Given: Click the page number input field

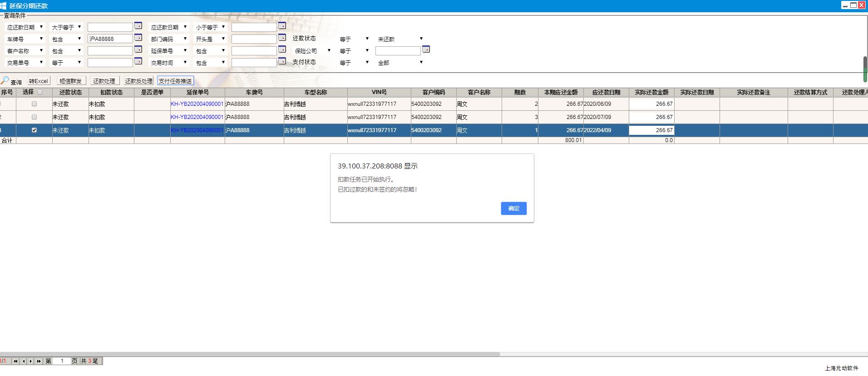Looking at the screenshot, I should pyautogui.click(x=62, y=361).
